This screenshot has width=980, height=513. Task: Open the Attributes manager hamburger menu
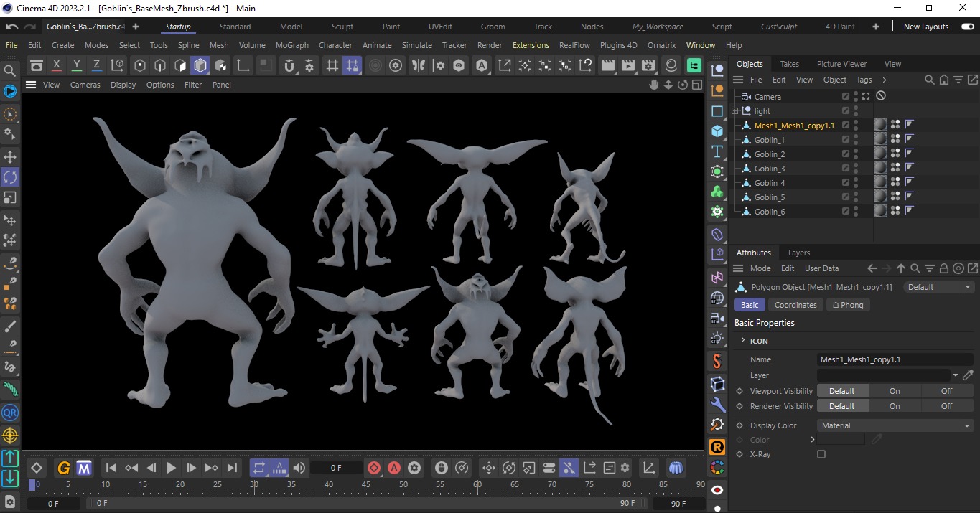coord(738,268)
